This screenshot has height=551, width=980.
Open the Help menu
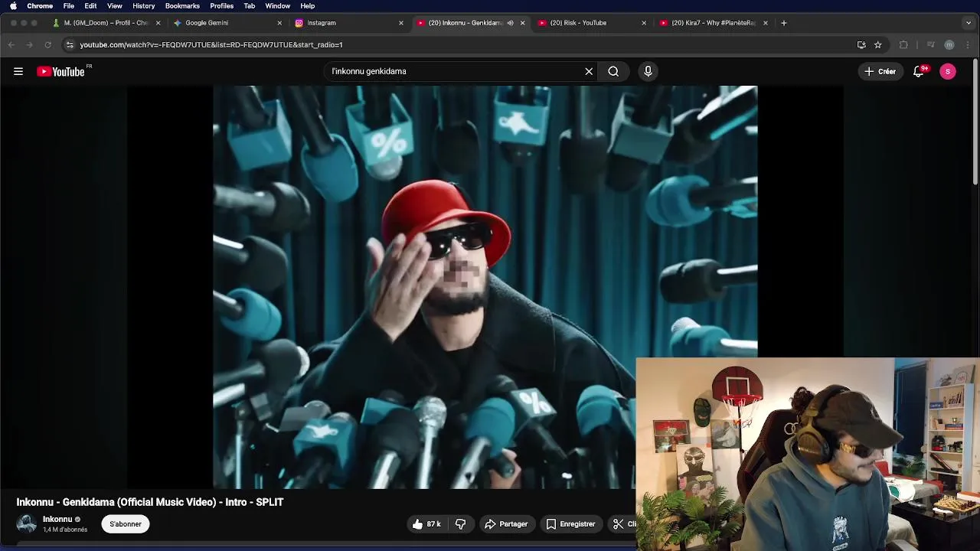[x=308, y=6]
